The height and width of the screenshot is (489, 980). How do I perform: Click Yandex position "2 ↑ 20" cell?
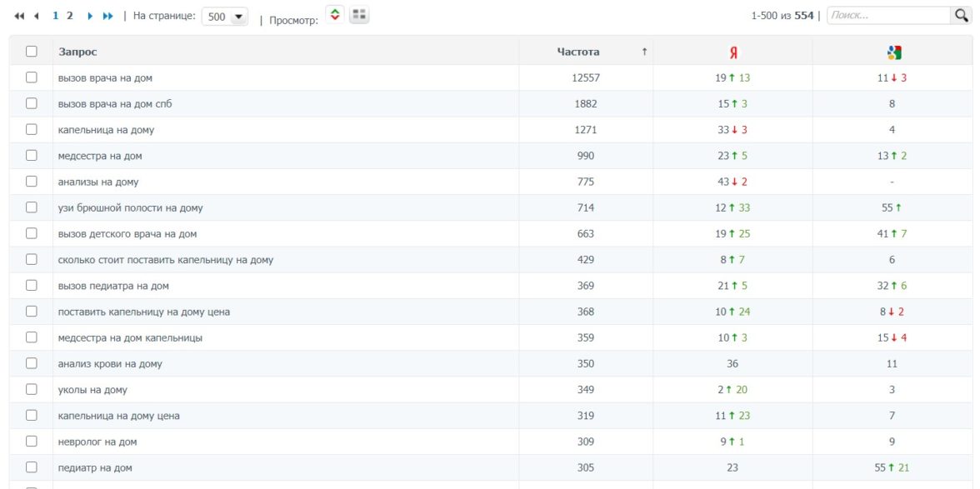732,390
